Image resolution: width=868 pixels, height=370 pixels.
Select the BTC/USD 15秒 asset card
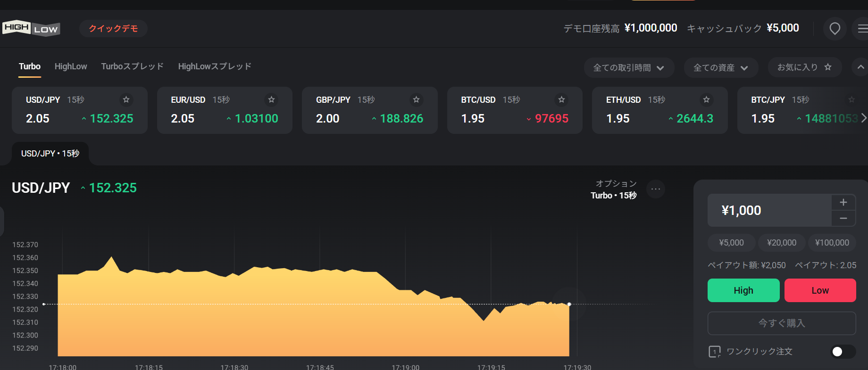point(515,110)
